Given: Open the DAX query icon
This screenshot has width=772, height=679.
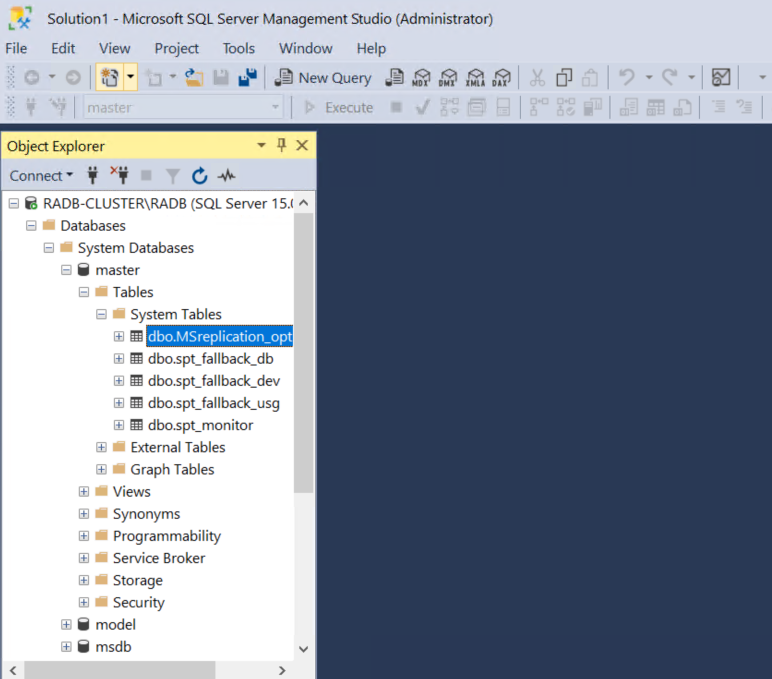Looking at the screenshot, I should (502, 78).
